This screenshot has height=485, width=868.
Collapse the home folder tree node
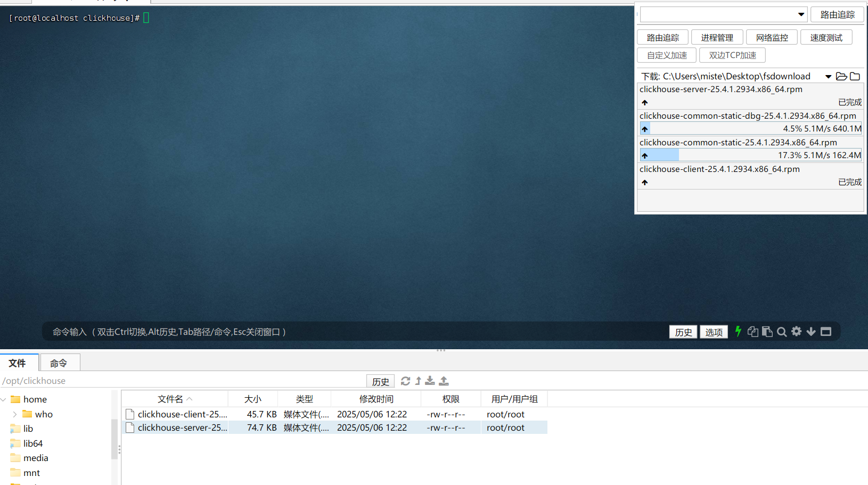4,399
